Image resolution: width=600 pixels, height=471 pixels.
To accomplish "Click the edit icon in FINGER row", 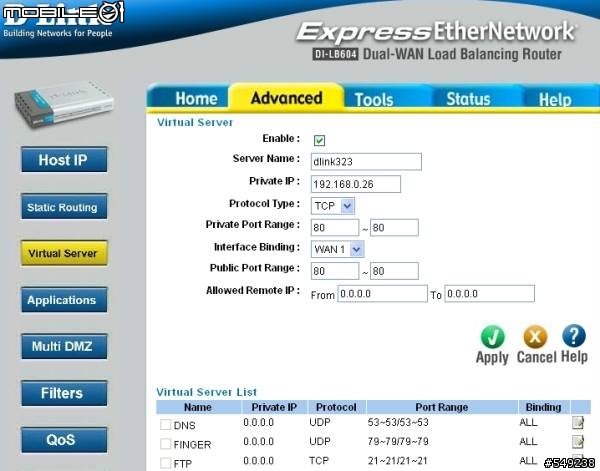I will point(578,442).
